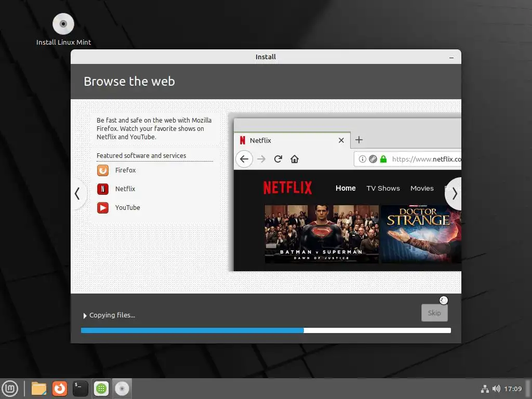Click the Netflix icon in featured software

103,189
